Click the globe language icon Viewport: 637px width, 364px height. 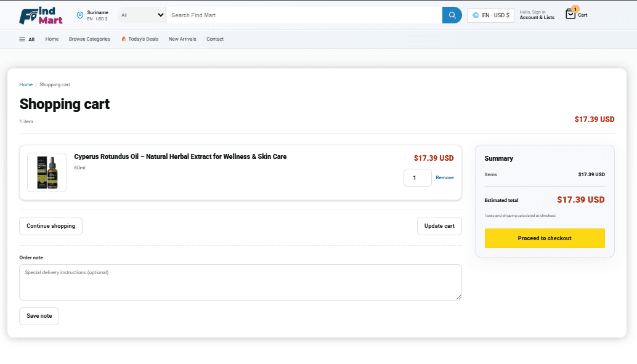[x=476, y=15]
